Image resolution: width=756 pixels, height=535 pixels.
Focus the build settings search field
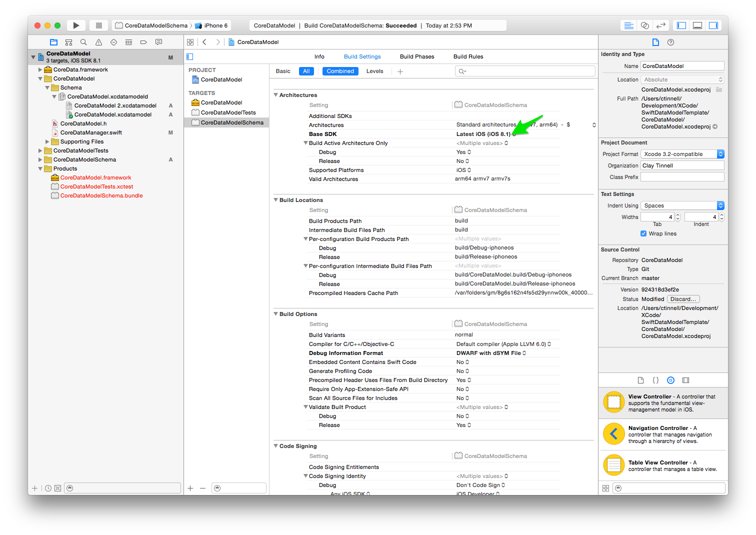525,71
